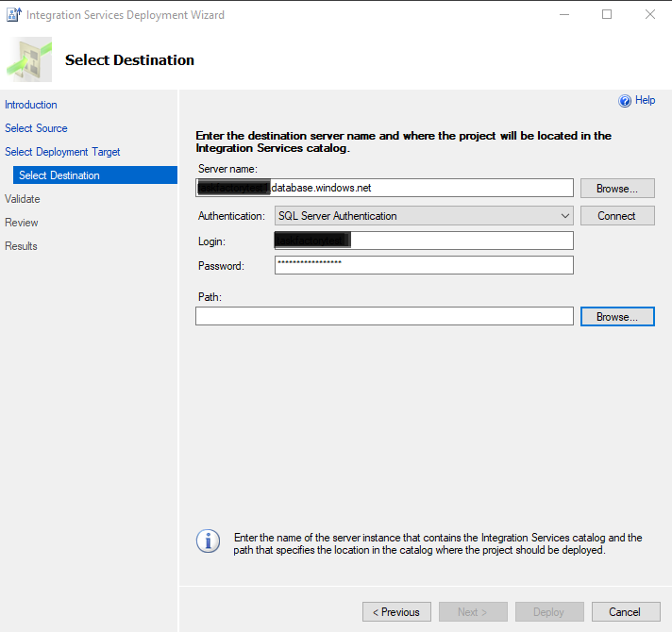This screenshot has width=672, height=632.
Task: Go to the Introduction step
Action: 31,105
